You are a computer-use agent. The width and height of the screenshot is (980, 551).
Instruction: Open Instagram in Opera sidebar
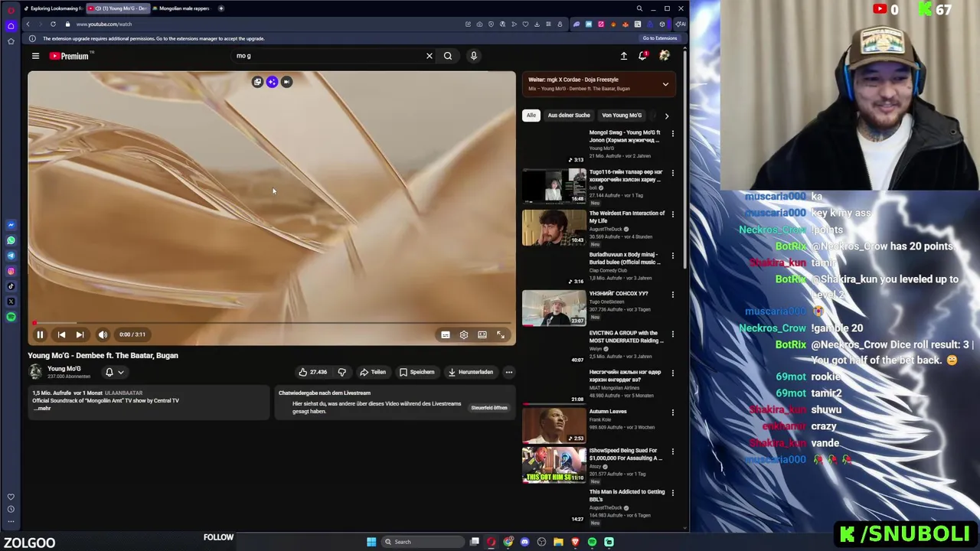point(11,271)
